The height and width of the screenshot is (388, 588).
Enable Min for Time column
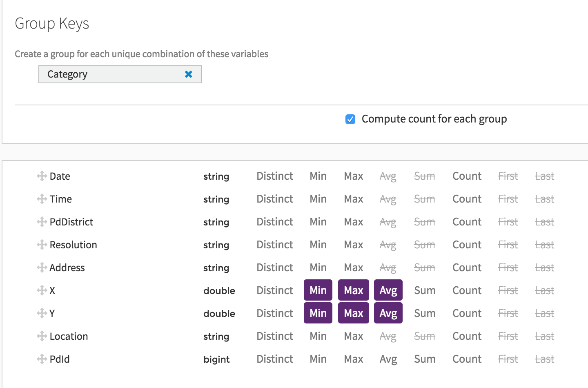point(318,199)
